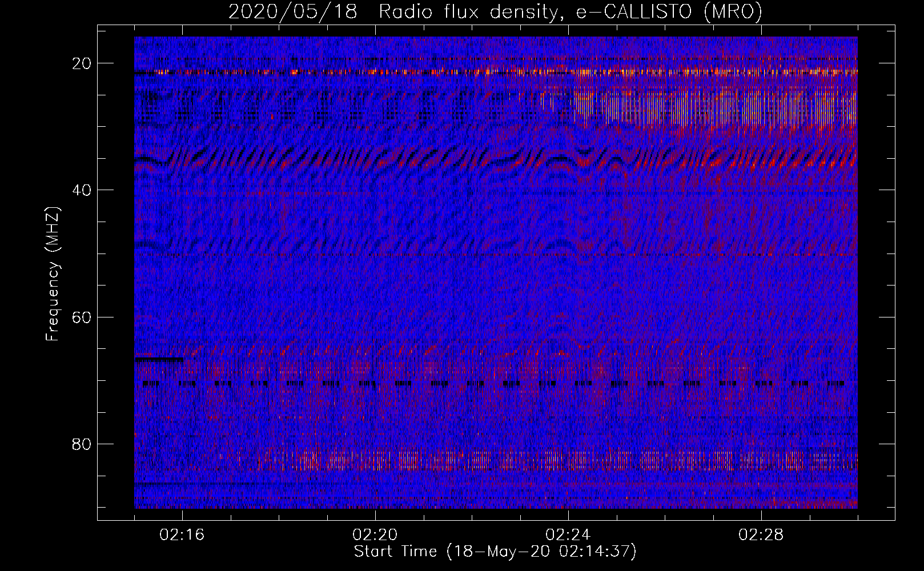This screenshot has width=924, height=571.
Task: Click the '02:20' time tick label
Action: (375, 535)
